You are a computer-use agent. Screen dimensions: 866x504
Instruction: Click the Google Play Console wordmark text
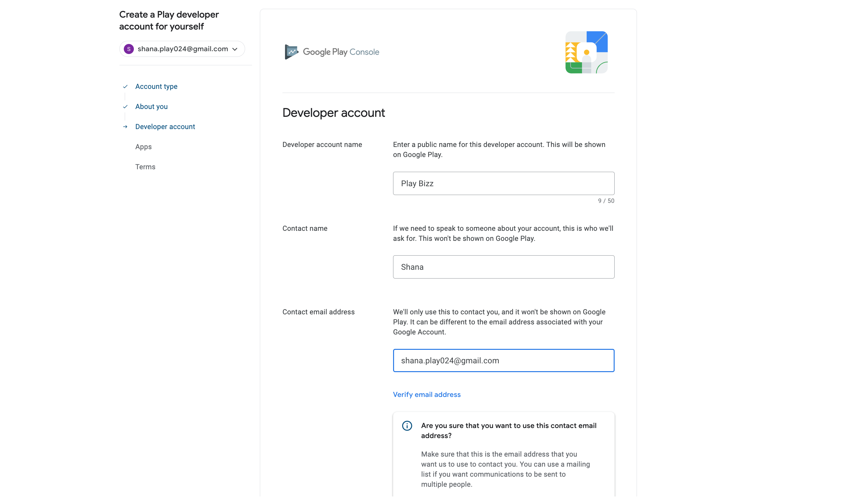pyautogui.click(x=341, y=52)
